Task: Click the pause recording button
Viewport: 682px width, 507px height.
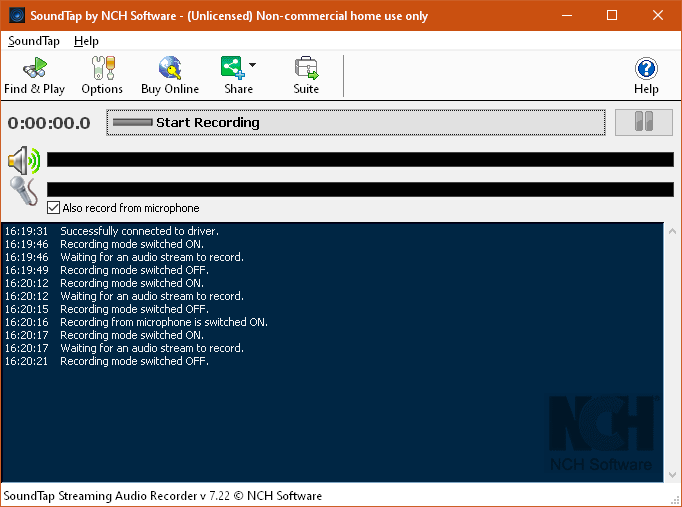Action: pos(644,122)
